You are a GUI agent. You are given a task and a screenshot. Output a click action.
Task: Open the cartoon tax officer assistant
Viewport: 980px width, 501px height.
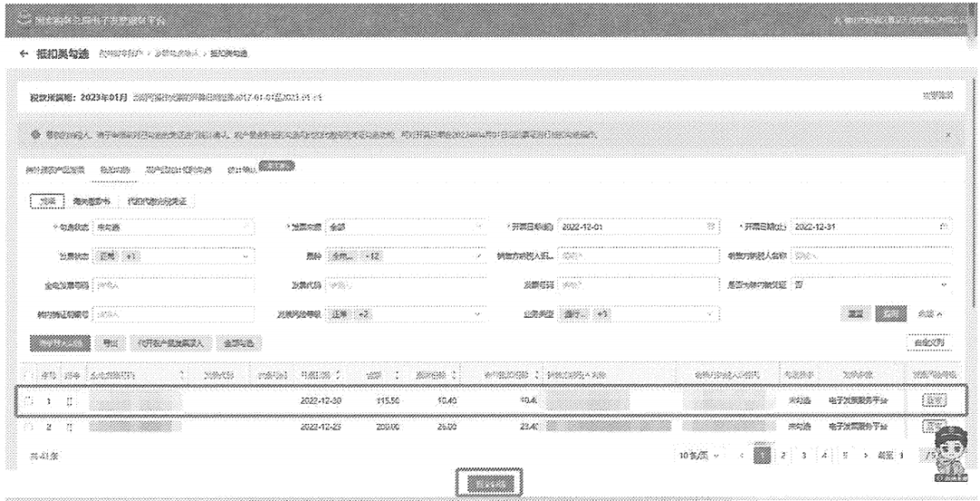[950, 454]
